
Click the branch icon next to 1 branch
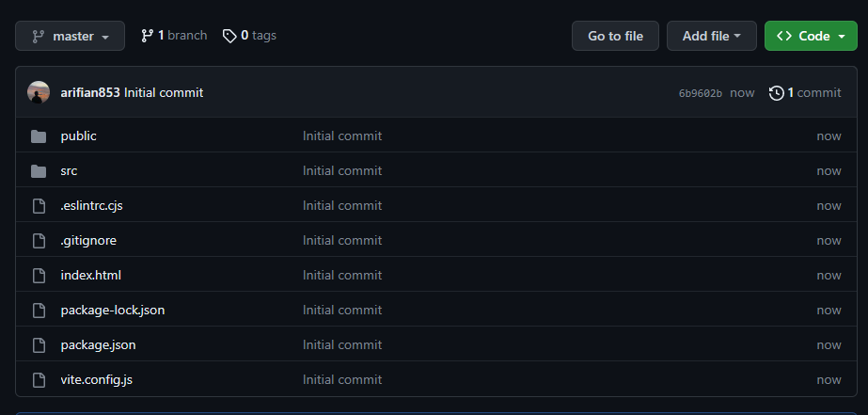tap(147, 36)
